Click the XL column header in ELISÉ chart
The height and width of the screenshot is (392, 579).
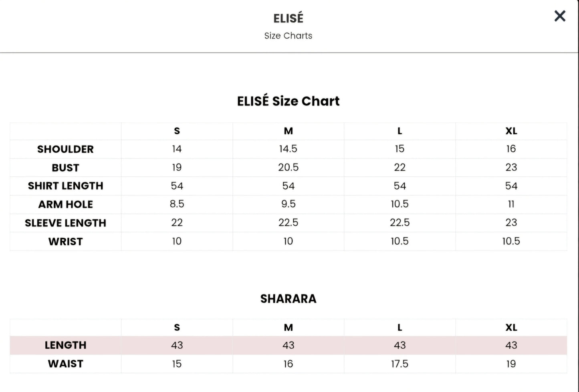click(511, 131)
